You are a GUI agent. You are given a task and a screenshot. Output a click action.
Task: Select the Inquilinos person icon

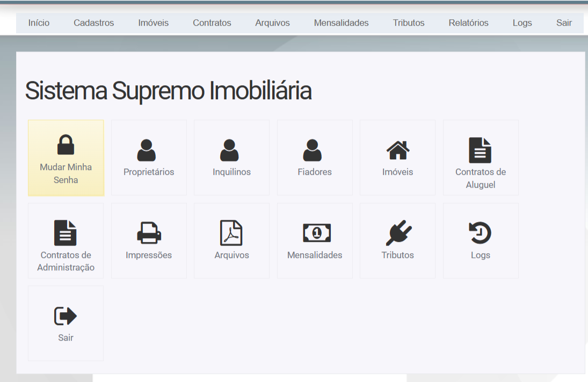pyautogui.click(x=229, y=150)
